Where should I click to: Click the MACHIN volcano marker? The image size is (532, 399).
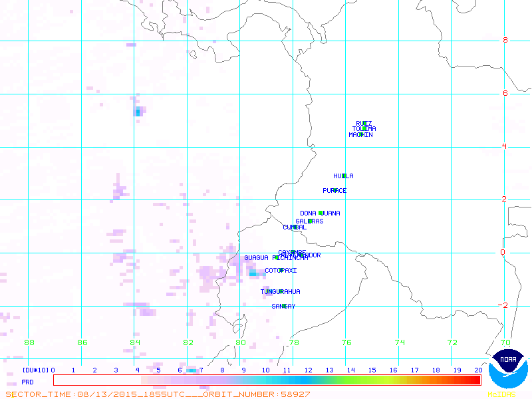[360, 135]
